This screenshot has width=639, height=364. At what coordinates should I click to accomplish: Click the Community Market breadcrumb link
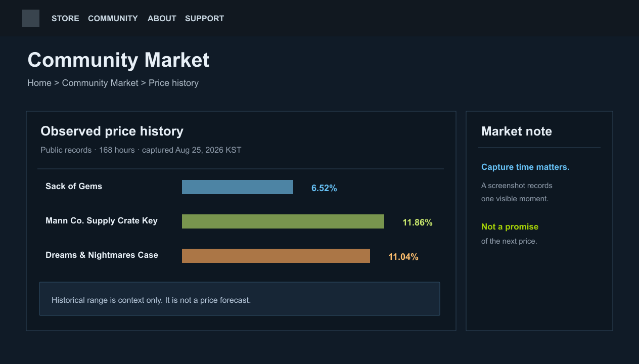(x=100, y=83)
